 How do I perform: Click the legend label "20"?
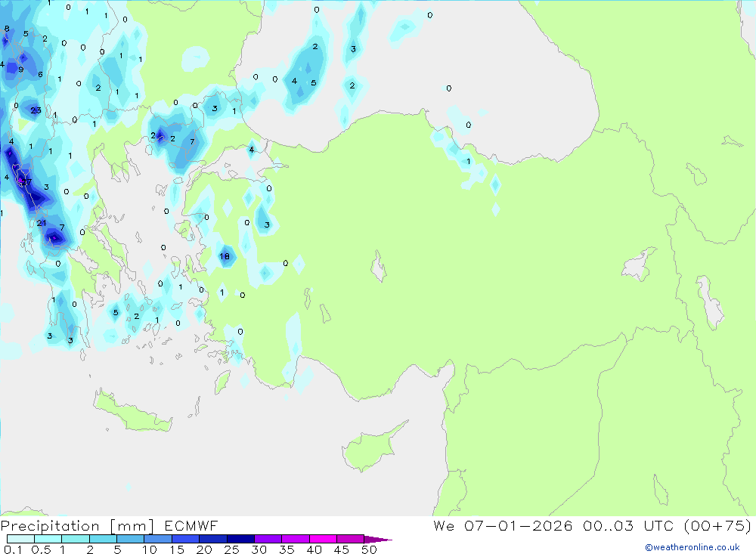(x=204, y=549)
